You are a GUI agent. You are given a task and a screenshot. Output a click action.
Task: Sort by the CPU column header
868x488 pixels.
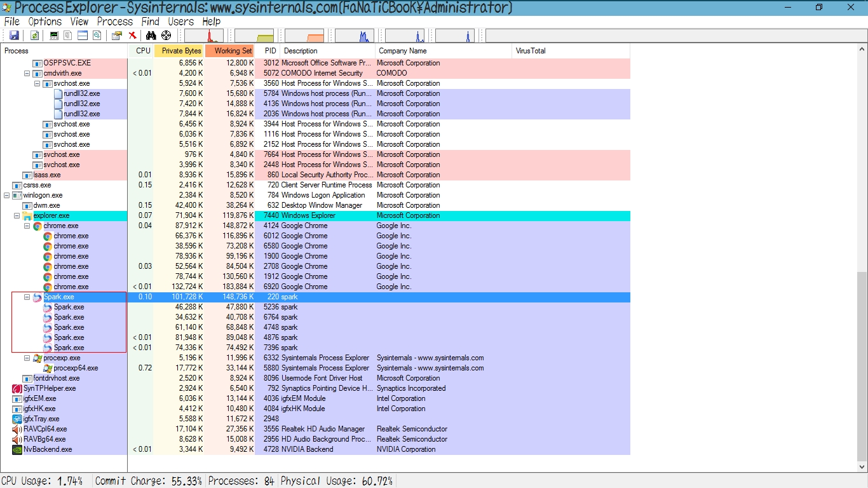point(141,51)
